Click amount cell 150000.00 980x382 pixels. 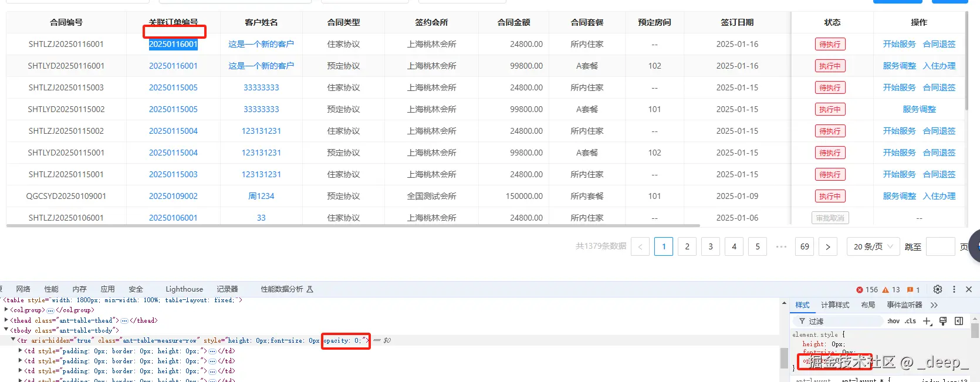click(x=524, y=196)
